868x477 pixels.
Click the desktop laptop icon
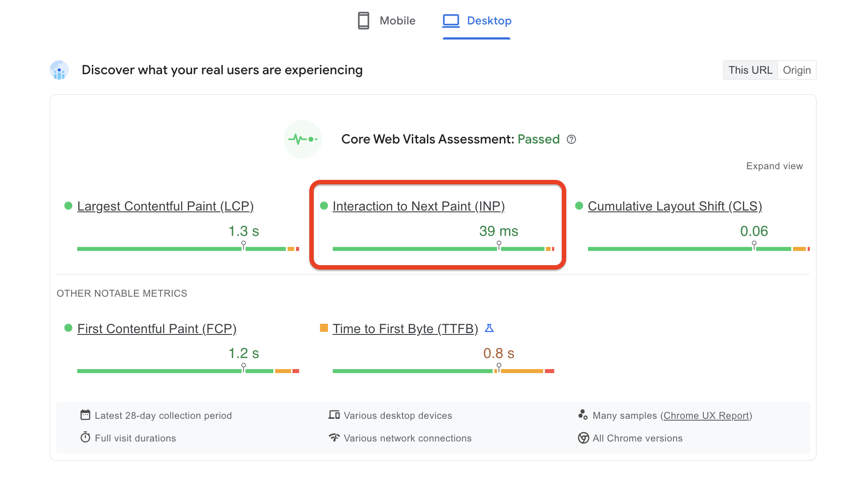[451, 20]
